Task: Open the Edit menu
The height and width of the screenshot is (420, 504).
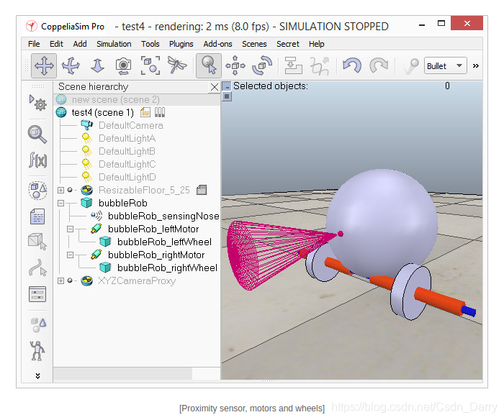Action: pyautogui.click(x=56, y=44)
